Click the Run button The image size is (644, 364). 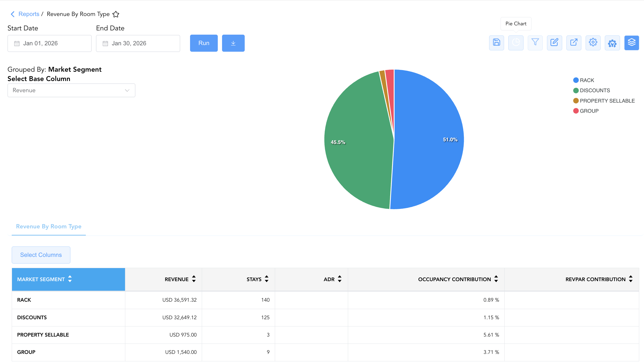[x=204, y=43]
